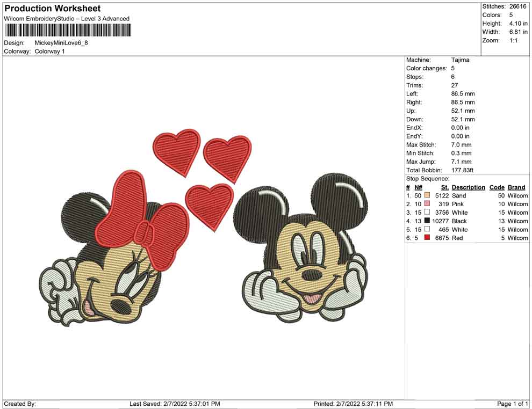Click the Left value 86.5 mm
Viewport: 532px width, 409px height.
click(463, 94)
